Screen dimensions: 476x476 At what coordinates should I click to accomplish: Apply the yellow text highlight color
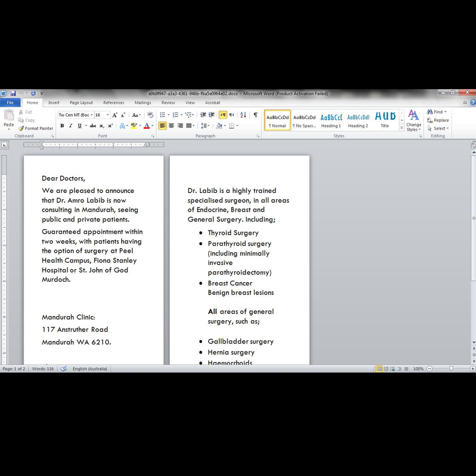134,126
